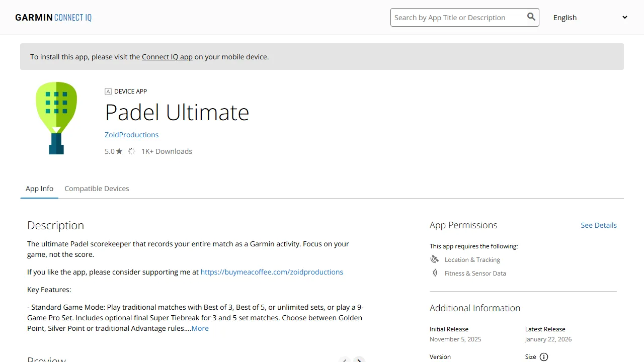Click the rating star icon
This screenshot has height=362, width=644.
pos(119,151)
